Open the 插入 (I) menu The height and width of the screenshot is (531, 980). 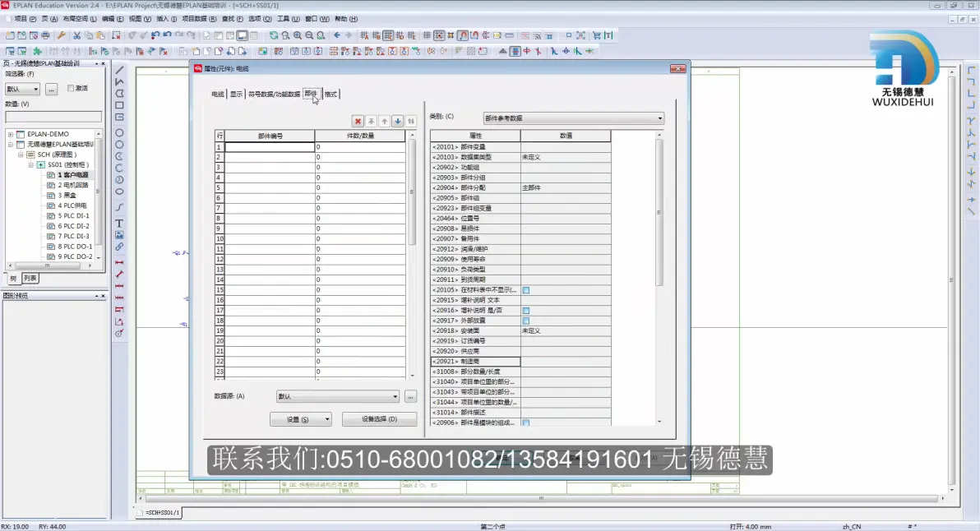(x=166, y=19)
